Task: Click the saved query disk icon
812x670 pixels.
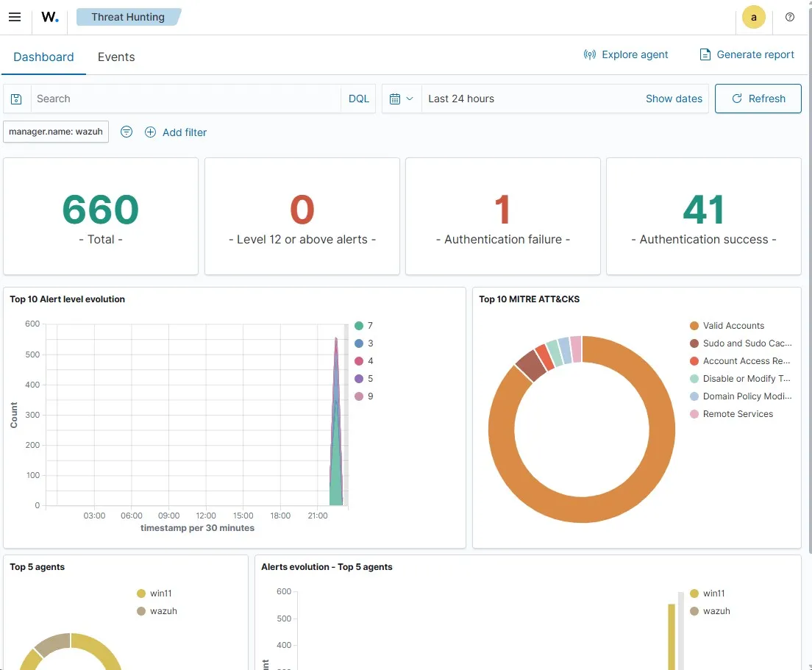Action: coord(17,99)
